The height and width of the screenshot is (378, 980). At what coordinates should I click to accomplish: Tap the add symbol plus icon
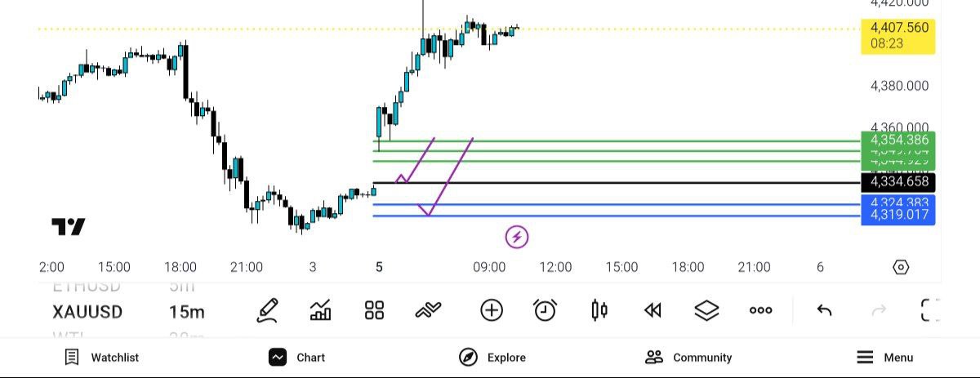pyautogui.click(x=491, y=310)
